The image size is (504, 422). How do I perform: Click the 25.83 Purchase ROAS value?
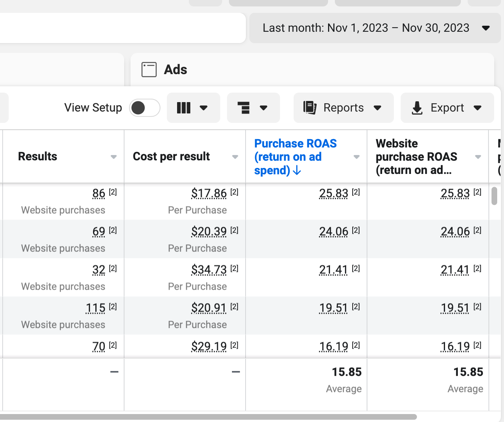(333, 194)
